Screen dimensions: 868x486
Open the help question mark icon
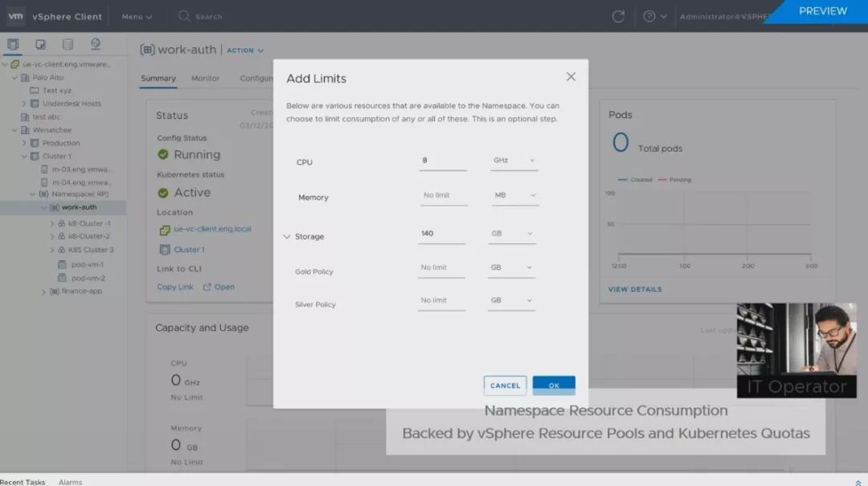[x=649, y=17]
